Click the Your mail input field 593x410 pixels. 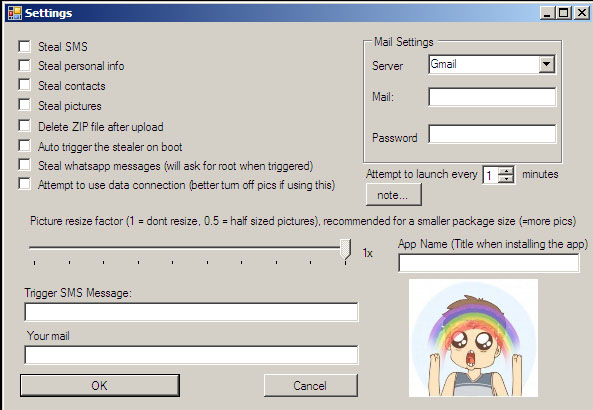191,355
